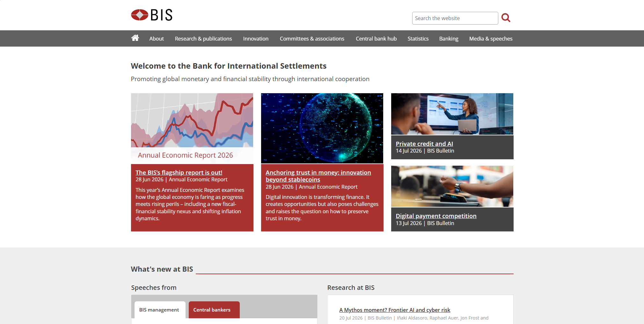644x324 pixels.
Task: Open Media & speeches menu
Action: 491,39
